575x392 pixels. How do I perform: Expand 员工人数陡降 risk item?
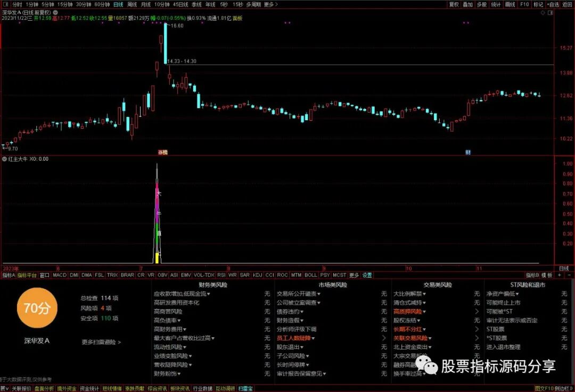click(x=295, y=338)
